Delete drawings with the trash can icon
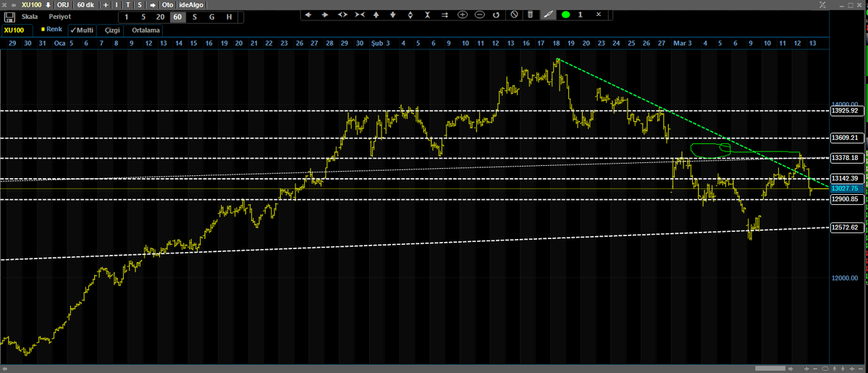The height and width of the screenshot is (373, 868). click(530, 14)
